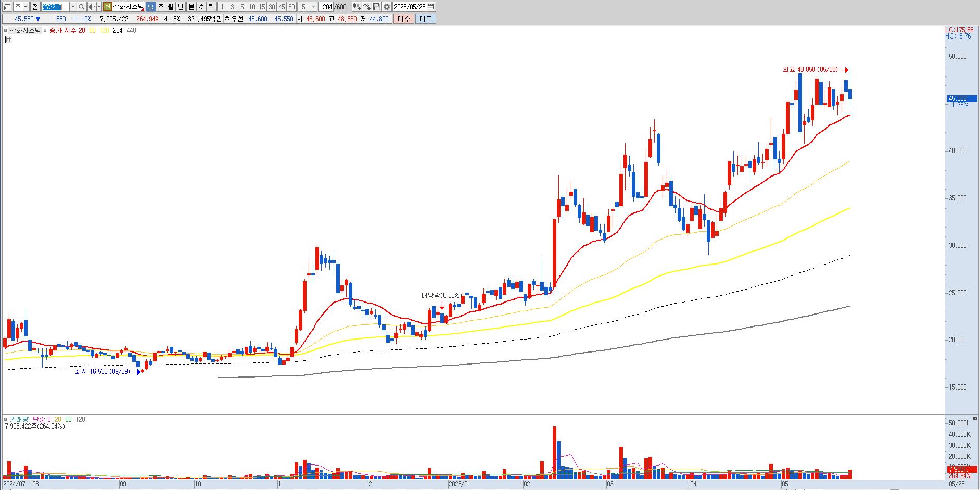
Task: Select tick (틱) chart period
Action: pos(211,7)
